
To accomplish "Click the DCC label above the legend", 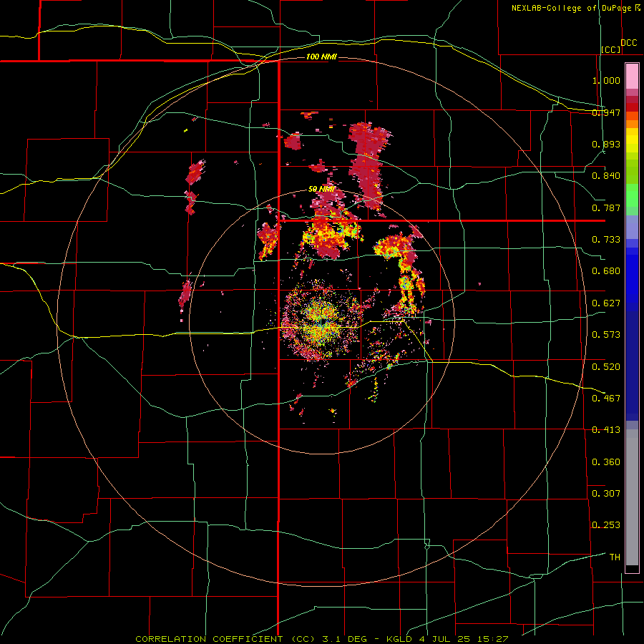I will pos(629,43).
